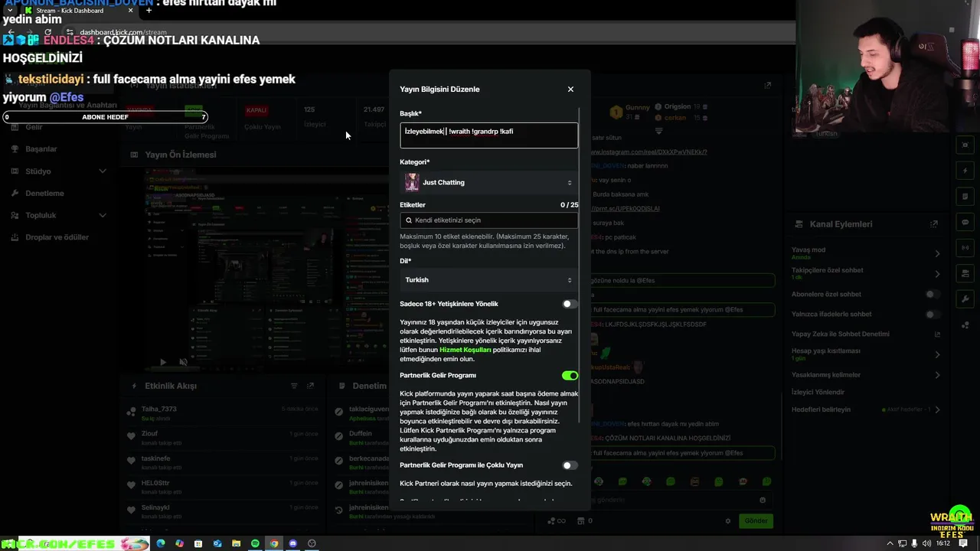
Task: Open Yapay Zeka ile Sohbet Denetimi
Action: coord(866,334)
